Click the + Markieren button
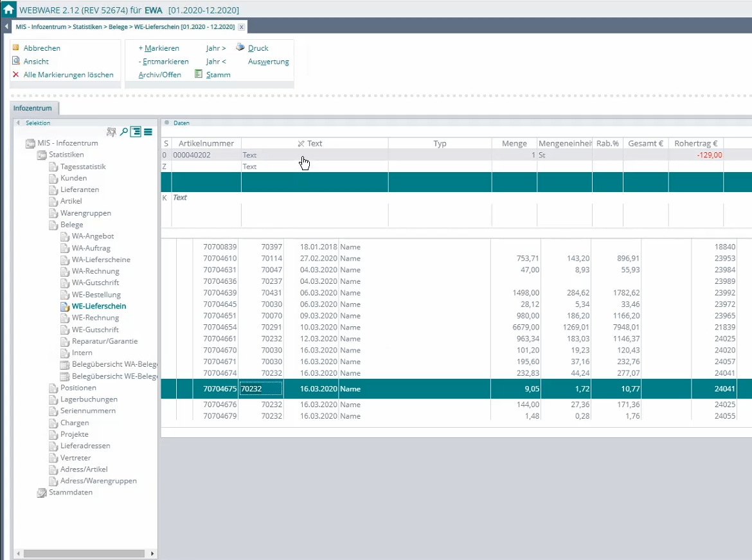Viewport: 752px width, 560px height. (159, 48)
